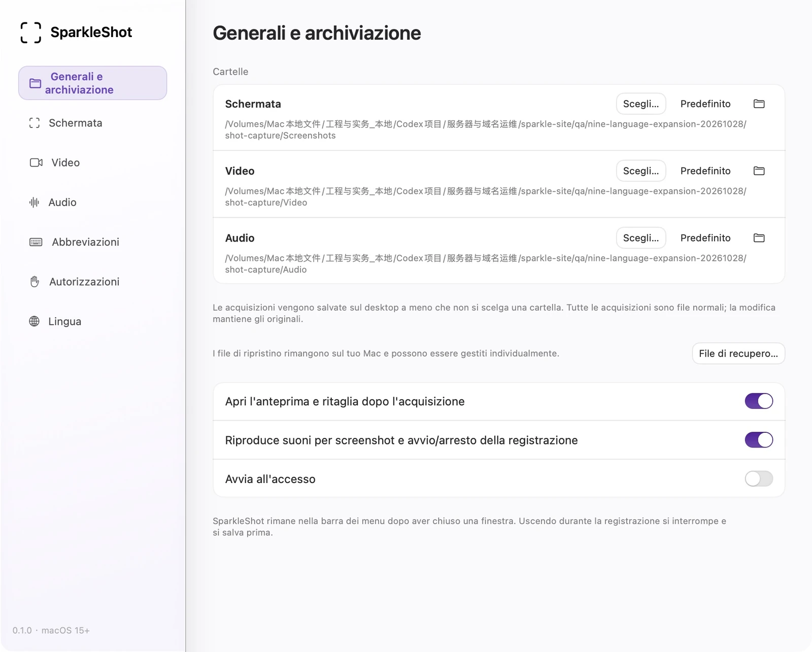Image resolution: width=812 pixels, height=652 pixels.
Task: Reset Schermata folder with Predefinito
Action: coord(705,104)
